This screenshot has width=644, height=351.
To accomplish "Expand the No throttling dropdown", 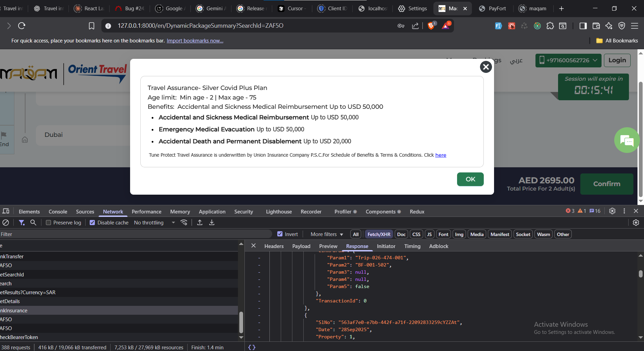I will click(154, 223).
